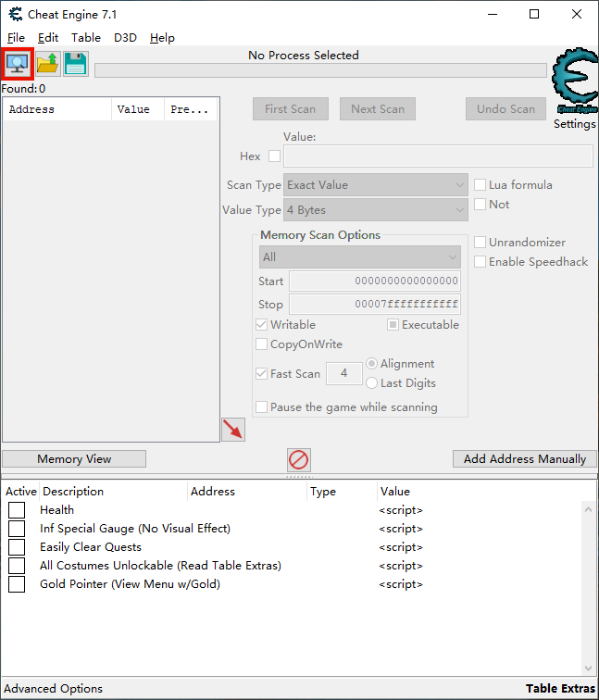Click the Memory View button
Viewport: 599px width, 700px height.
click(x=74, y=459)
